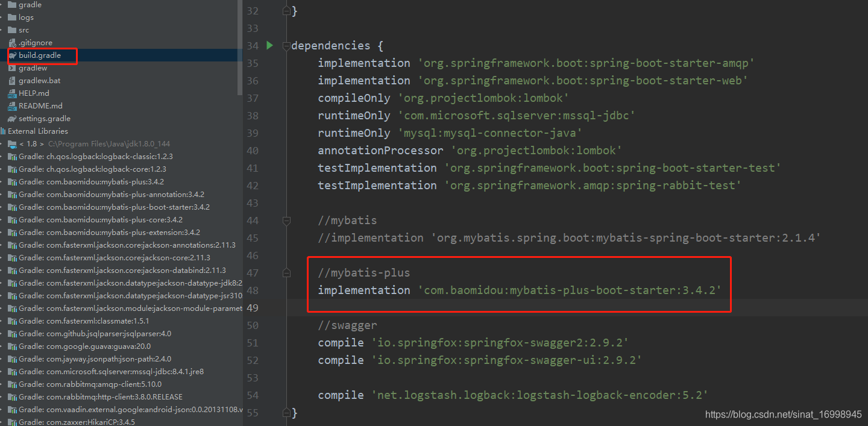Click the mybatis-plus:3.4.2 library icon
The height and width of the screenshot is (426, 868).
[x=13, y=182]
